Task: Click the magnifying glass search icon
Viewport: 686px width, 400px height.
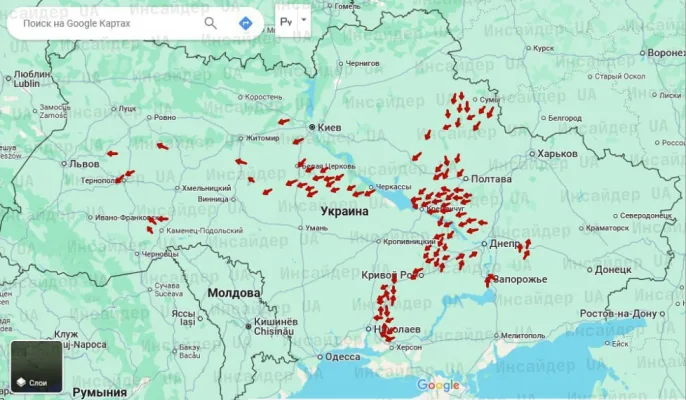Action: [211, 22]
